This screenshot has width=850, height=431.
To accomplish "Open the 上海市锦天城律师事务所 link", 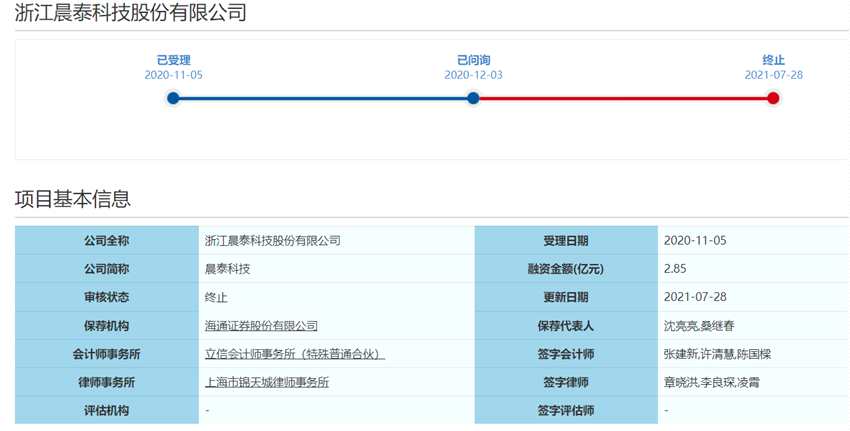I will [267, 382].
